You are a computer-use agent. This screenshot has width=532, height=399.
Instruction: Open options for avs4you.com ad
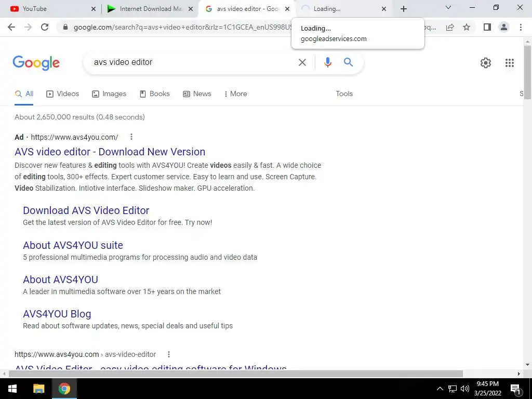(131, 137)
